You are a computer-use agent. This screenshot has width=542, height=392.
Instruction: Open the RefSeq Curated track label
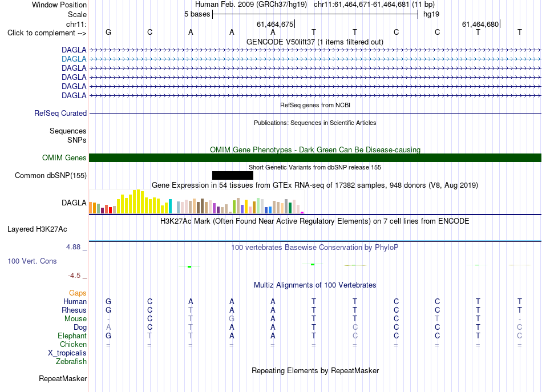(x=60, y=114)
